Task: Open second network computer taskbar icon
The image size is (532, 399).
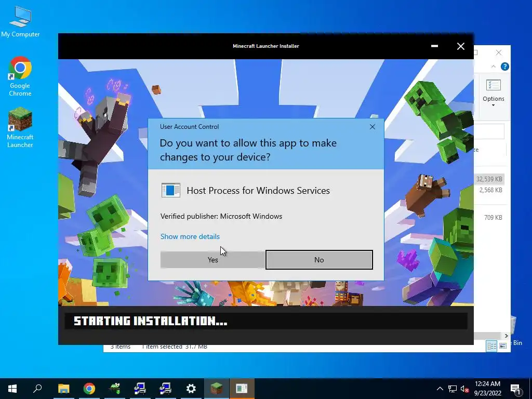Action: (165, 389)
